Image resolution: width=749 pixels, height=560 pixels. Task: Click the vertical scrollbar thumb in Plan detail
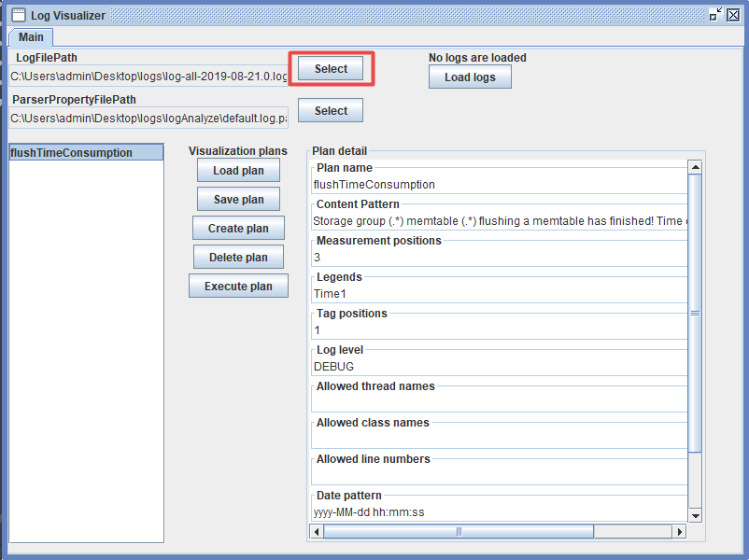695,314
